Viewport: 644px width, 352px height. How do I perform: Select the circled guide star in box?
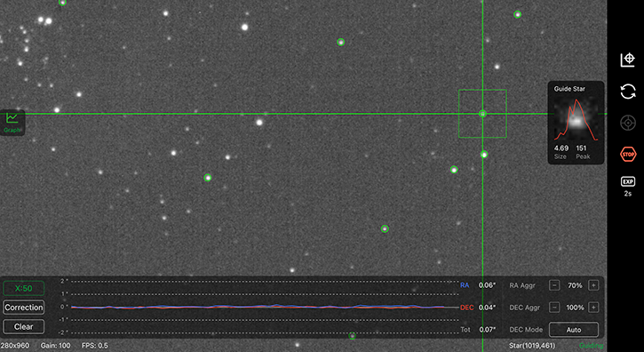click(482, 114)
